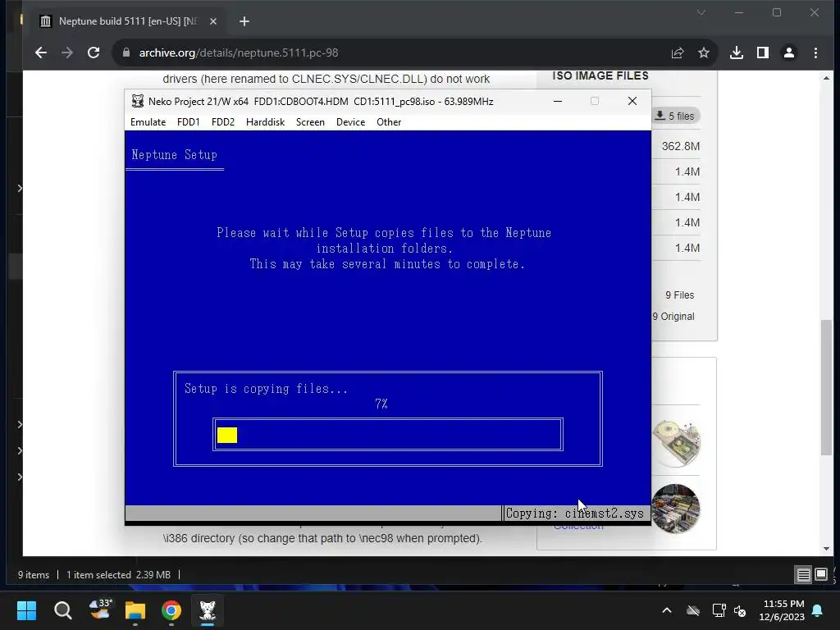
Task: Click the network tray icon
Action: tap(719, 610)
